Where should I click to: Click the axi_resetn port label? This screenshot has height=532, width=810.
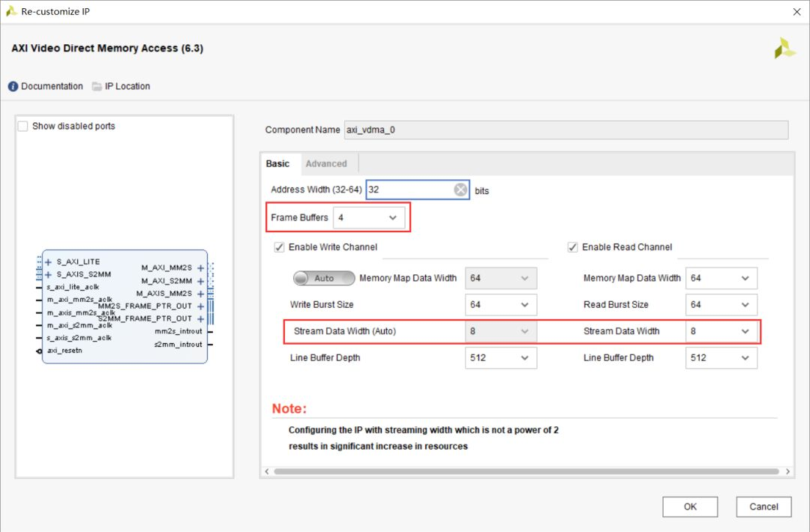pyautogui.click(x=64, y=351)
